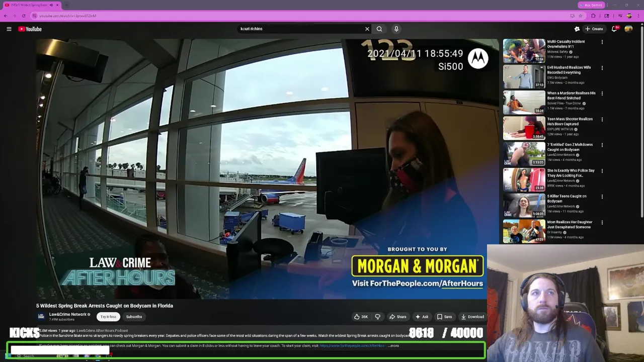Open the YouTube guide hamburger menu
644x362 pixels.
9,29
